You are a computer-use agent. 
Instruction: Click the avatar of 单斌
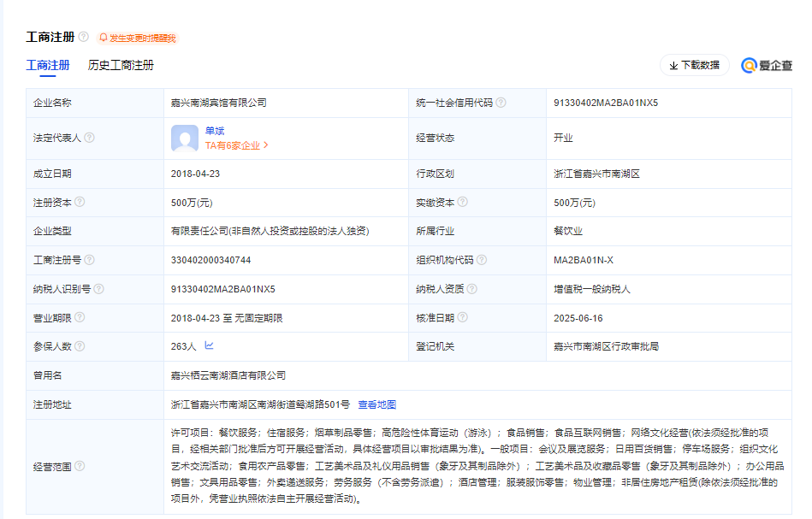[x=185, y=138]
